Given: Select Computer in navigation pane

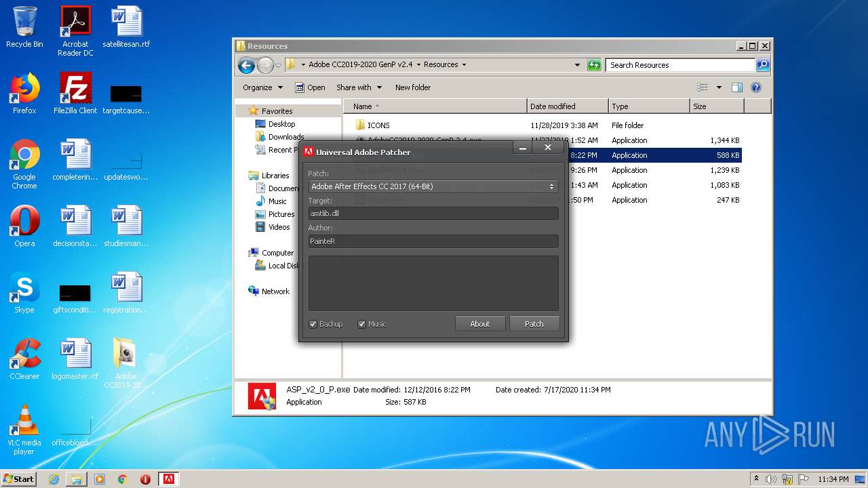Looking at the screenshot, I should point(277,253).
